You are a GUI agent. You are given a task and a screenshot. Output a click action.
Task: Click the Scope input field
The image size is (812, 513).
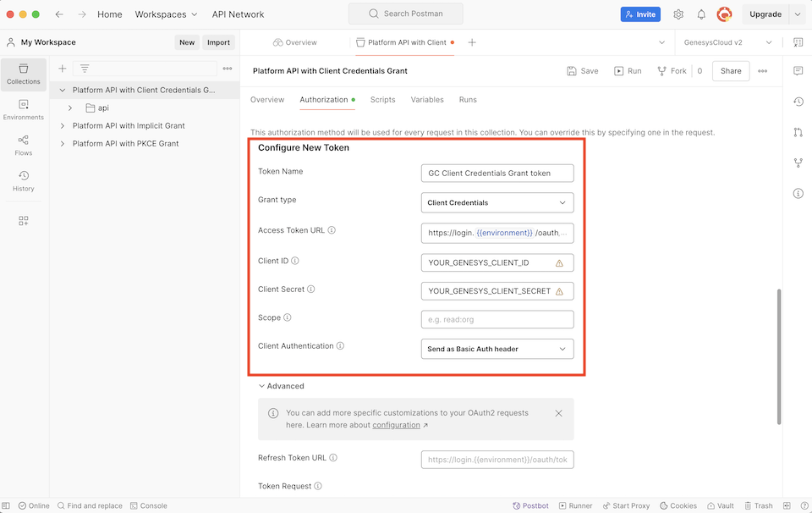click(497, 317)
